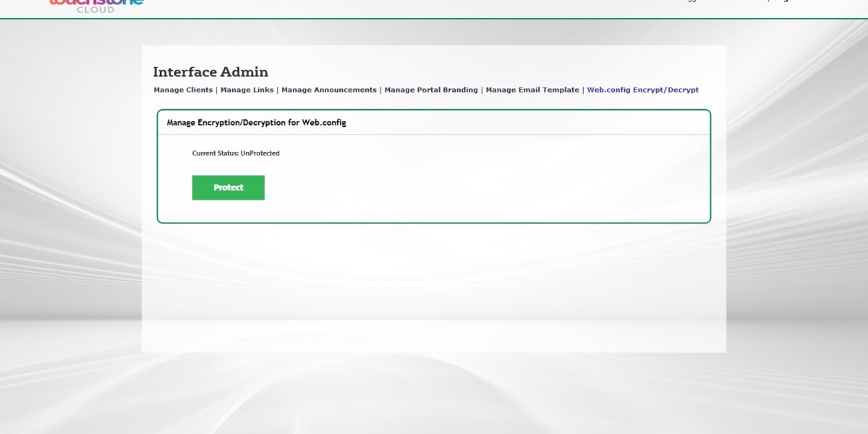Switch to the Manage Portal Branding tab
This screenshot has width=868, height=434.
click(431, 90)
